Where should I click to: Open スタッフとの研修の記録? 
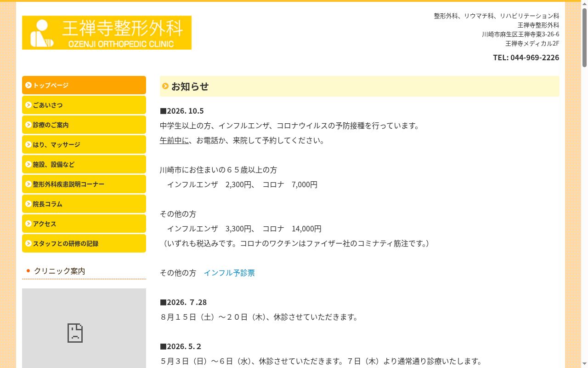(84, 243)
